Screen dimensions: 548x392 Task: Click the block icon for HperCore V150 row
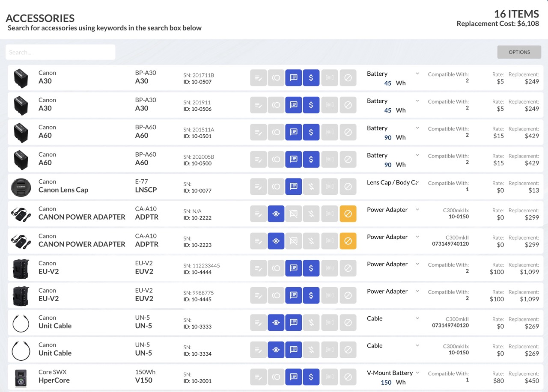(x=348, y=377)
